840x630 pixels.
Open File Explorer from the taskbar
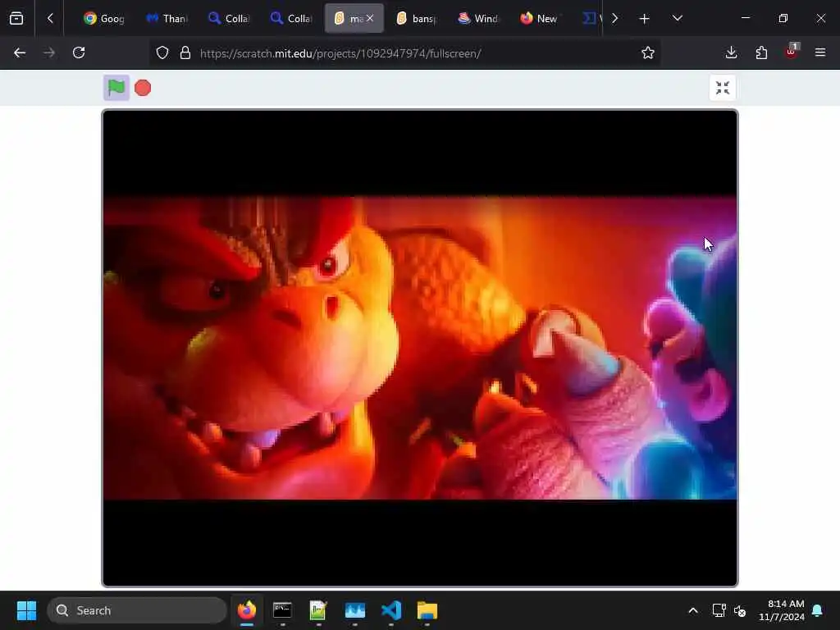427,610
